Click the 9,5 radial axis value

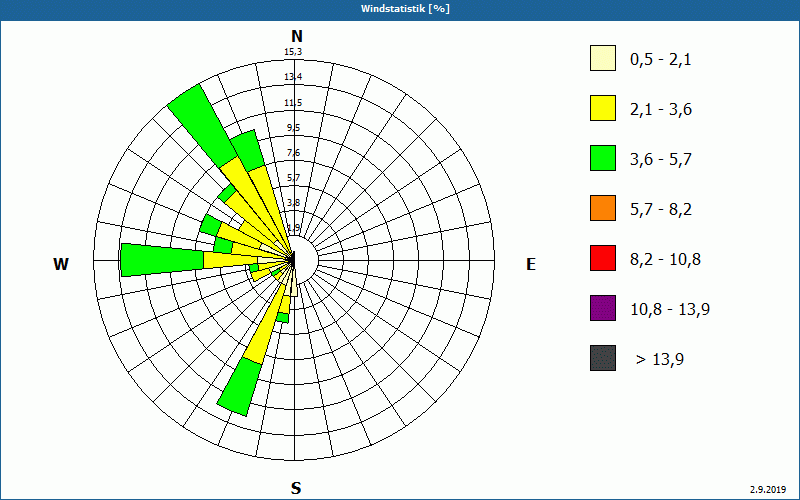(293, 128)
